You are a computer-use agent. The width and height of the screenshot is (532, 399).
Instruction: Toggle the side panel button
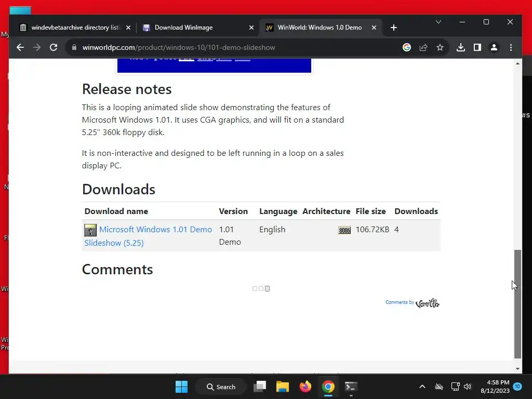coord(477,47)
